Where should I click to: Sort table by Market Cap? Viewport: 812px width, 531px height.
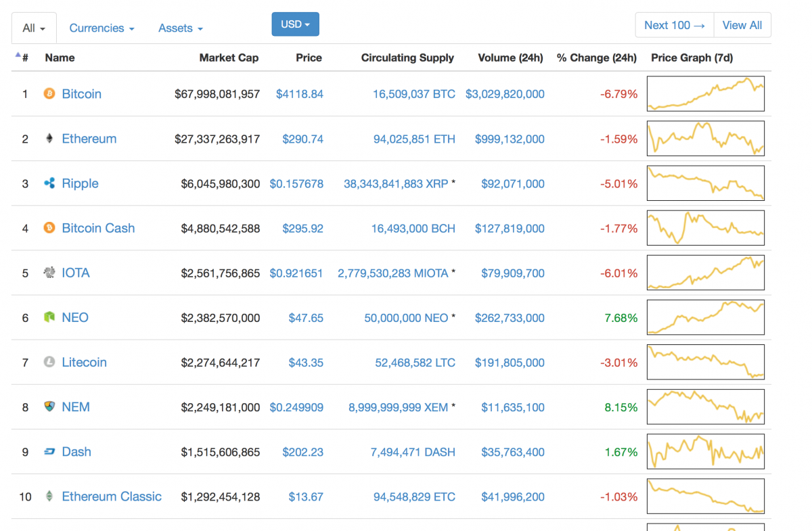(x=229, y=57)
